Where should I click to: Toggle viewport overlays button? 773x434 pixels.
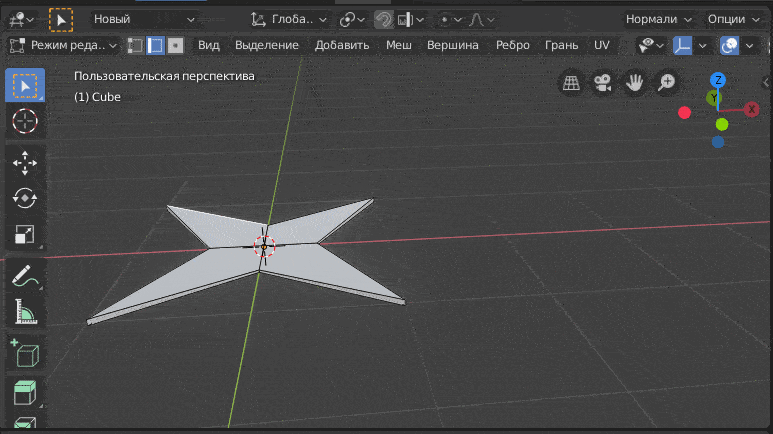point(729,45)
